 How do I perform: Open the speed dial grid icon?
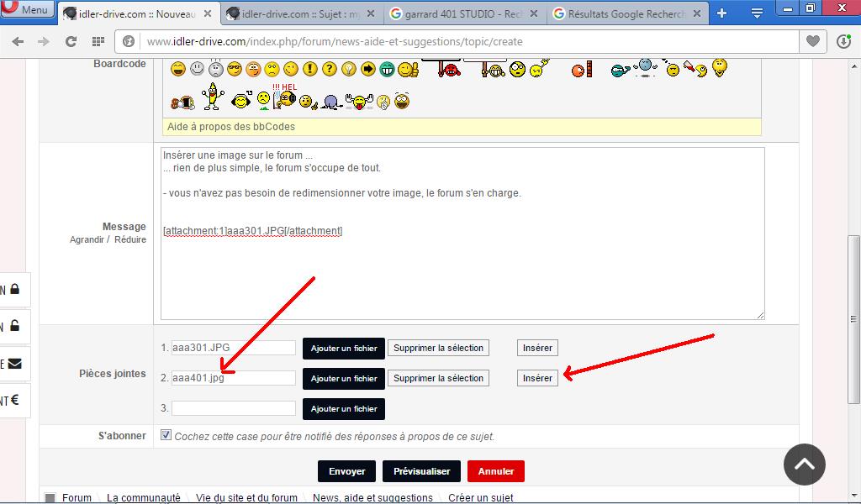coord(98,41)
